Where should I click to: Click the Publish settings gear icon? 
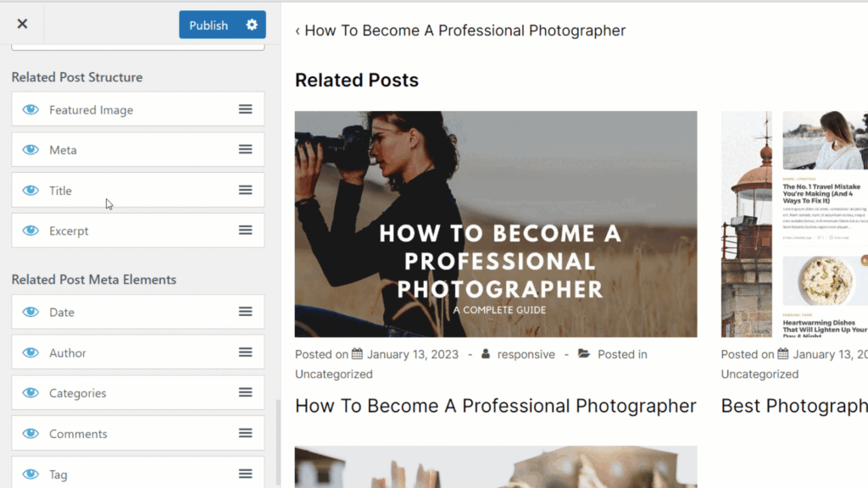point(252,25)
